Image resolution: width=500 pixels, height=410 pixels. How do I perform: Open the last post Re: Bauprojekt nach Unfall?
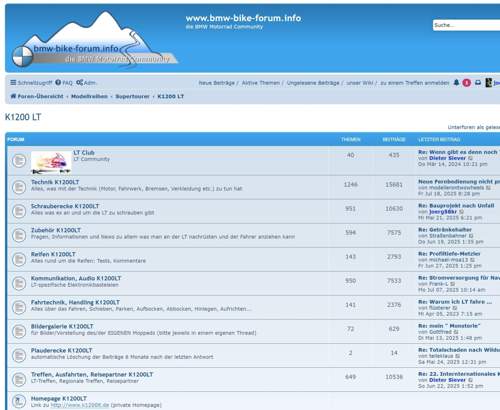tap(456, 206)
